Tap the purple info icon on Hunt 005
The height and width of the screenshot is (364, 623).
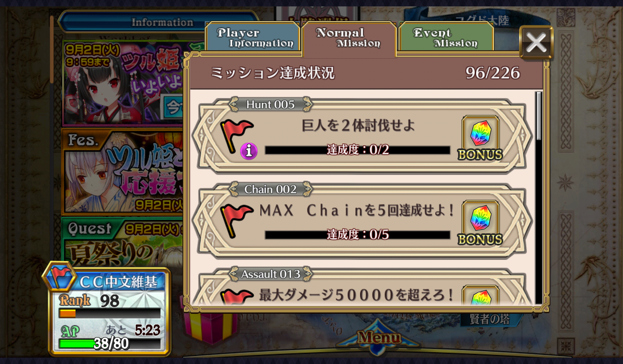pyautogui.click(x=249, y=151)
